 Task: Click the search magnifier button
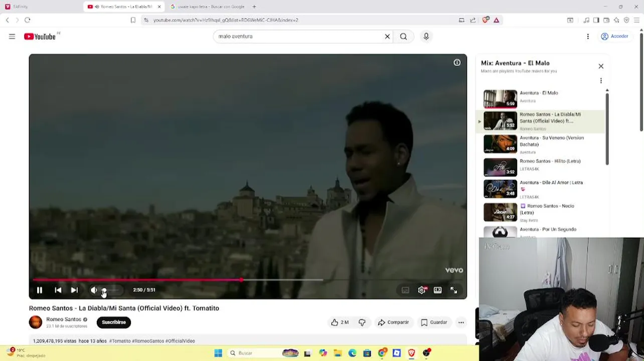click(x=403, y=37)
